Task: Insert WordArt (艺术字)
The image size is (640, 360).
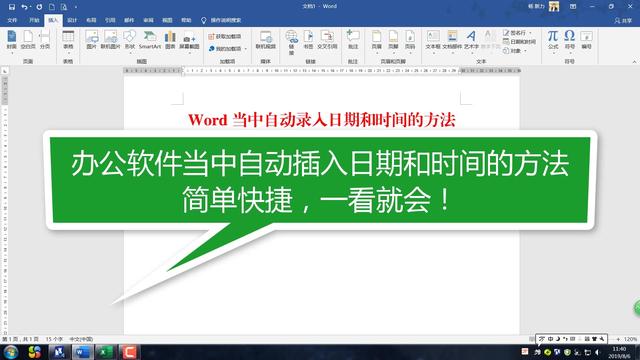Action: pyautogui.click(x=471, y=41)
